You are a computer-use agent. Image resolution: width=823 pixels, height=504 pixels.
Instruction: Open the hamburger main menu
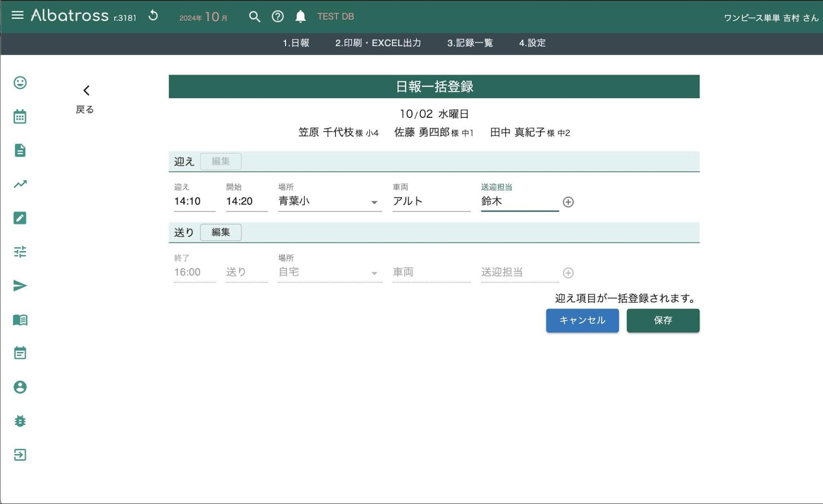coord(17,16)
